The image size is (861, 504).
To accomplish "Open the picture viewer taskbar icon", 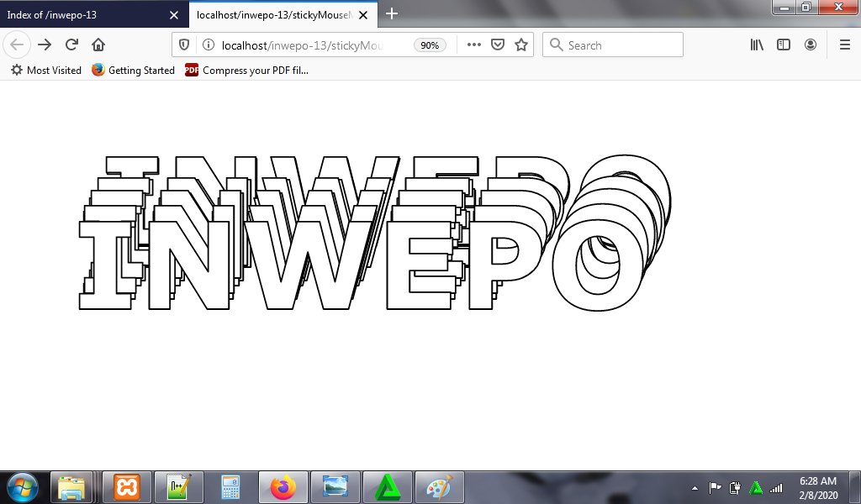I will [x=335, y=487].
